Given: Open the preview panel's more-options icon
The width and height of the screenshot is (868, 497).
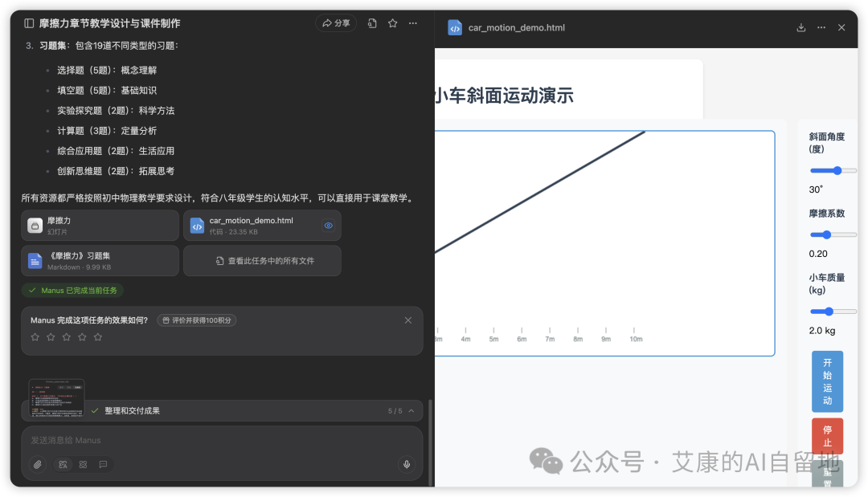Looking at the screenshot, I should point(821,26).
